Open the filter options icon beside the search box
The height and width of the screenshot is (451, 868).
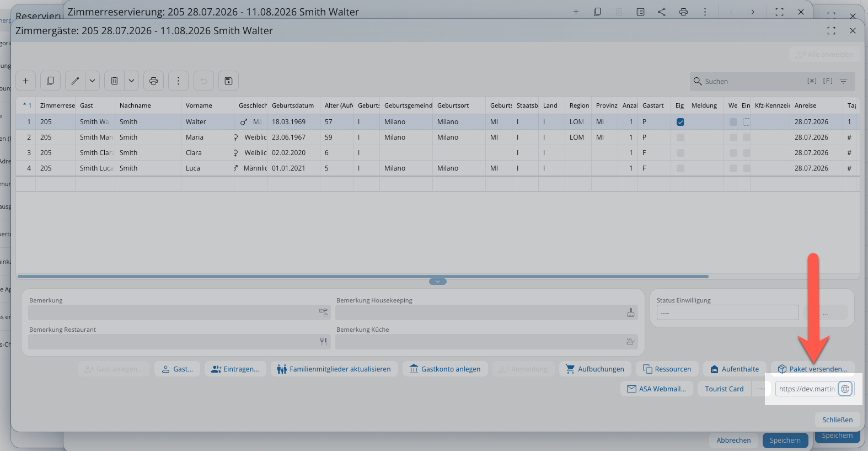click(843, 81)
